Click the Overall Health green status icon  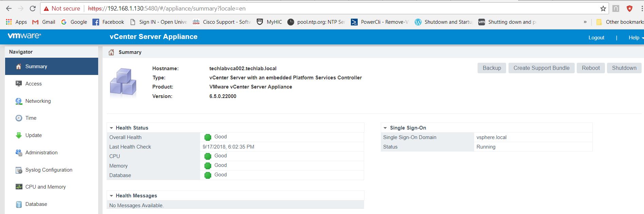(x=208, y=137)
